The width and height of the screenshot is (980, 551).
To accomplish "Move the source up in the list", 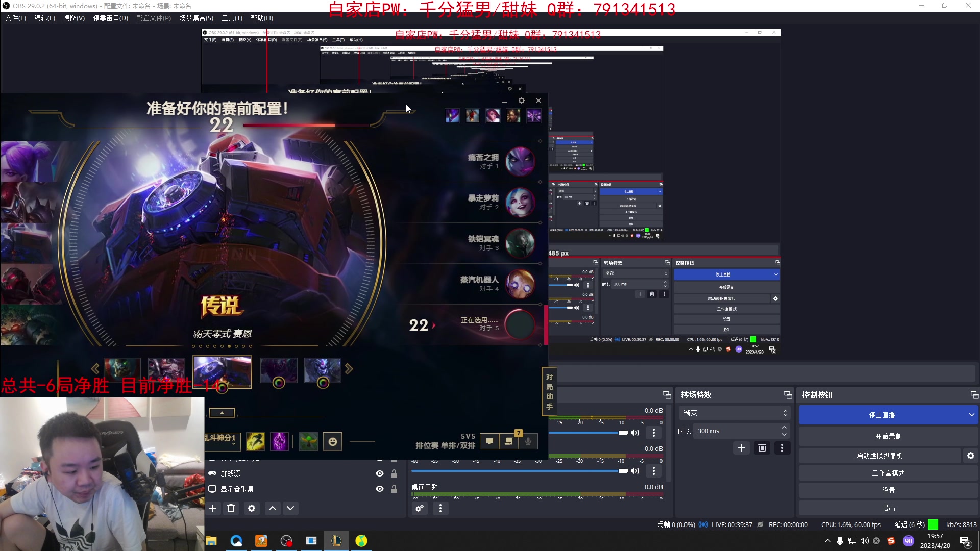I will click(273, 508).
